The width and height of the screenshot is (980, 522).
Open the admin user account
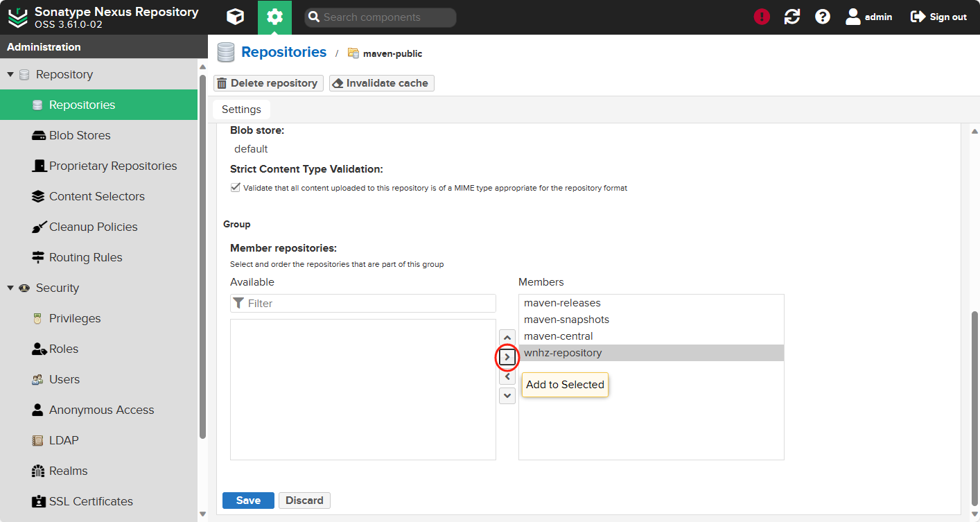click(868, 17)
